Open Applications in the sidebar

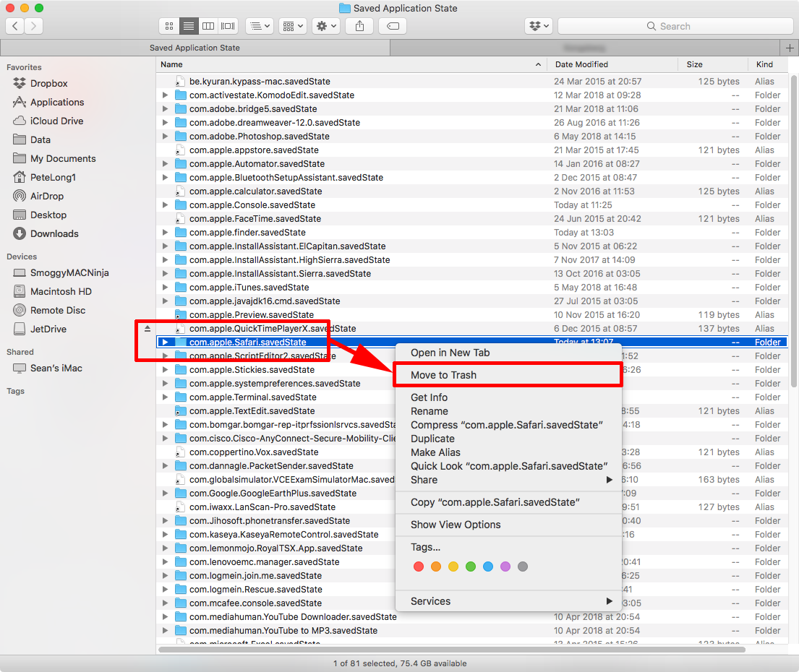coord(56,103)
